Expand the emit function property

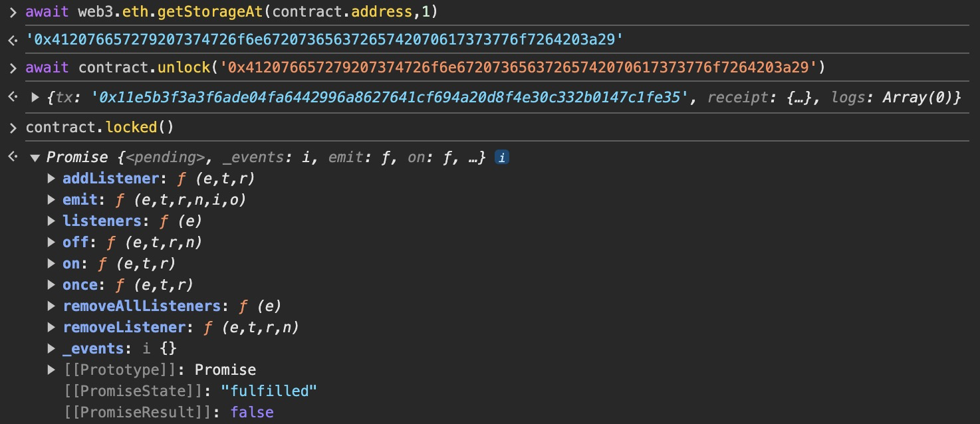point(51,200)
